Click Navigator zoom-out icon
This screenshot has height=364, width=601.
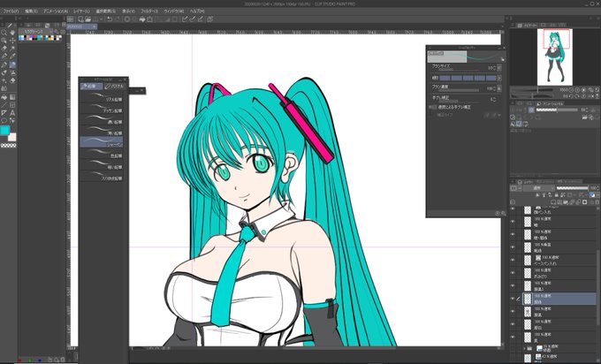571,90
